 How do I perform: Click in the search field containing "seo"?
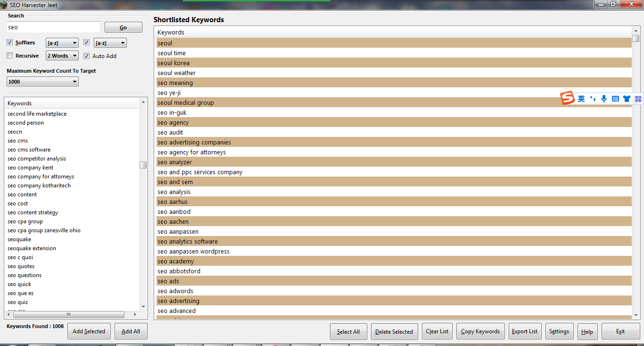(x=53, y=27)
